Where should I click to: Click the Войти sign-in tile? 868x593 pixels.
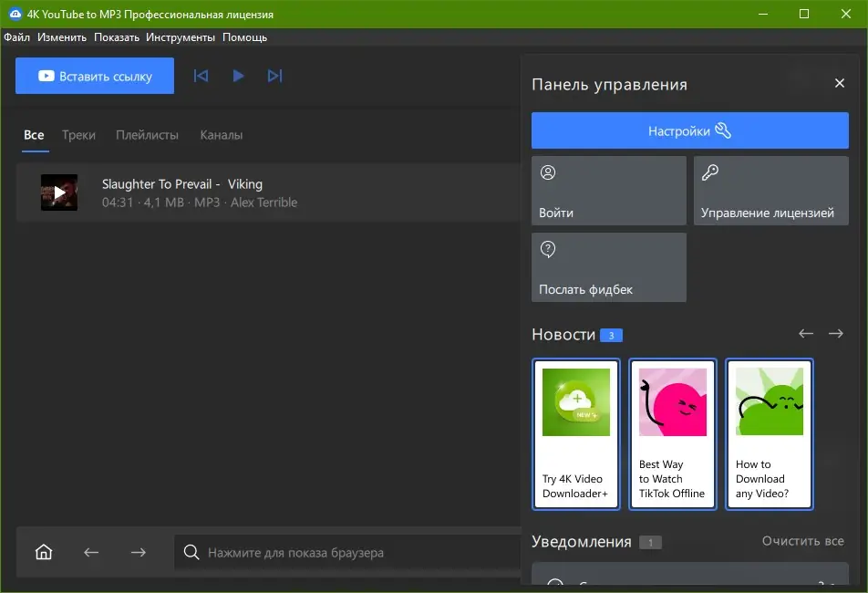pos(609,191)
